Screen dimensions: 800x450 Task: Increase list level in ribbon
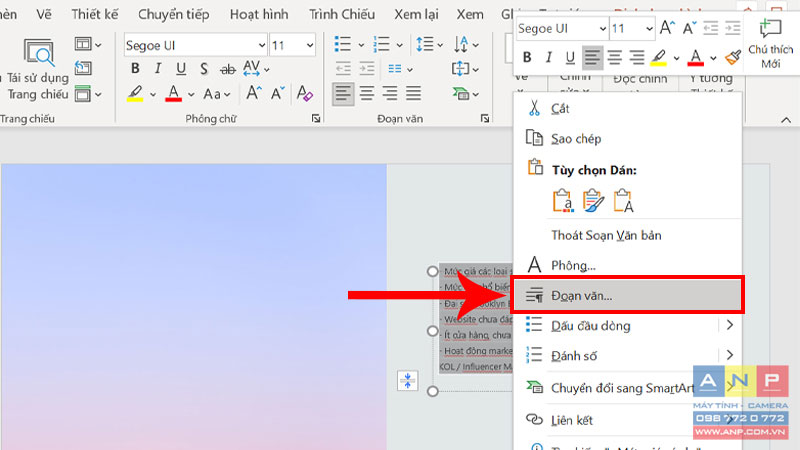(x=366, y=68)
